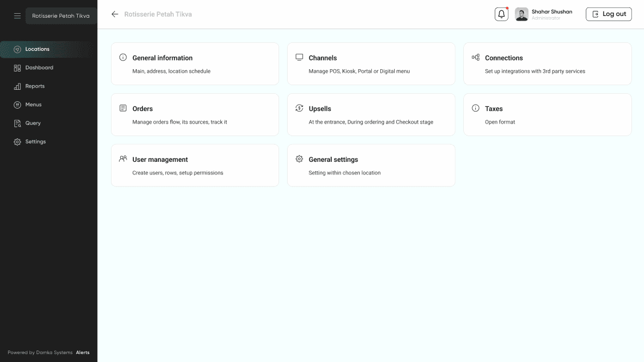The height and width of the screenshot is (362, 644).
Task: Click the Channels monitor icon
Action: [299, 57]
